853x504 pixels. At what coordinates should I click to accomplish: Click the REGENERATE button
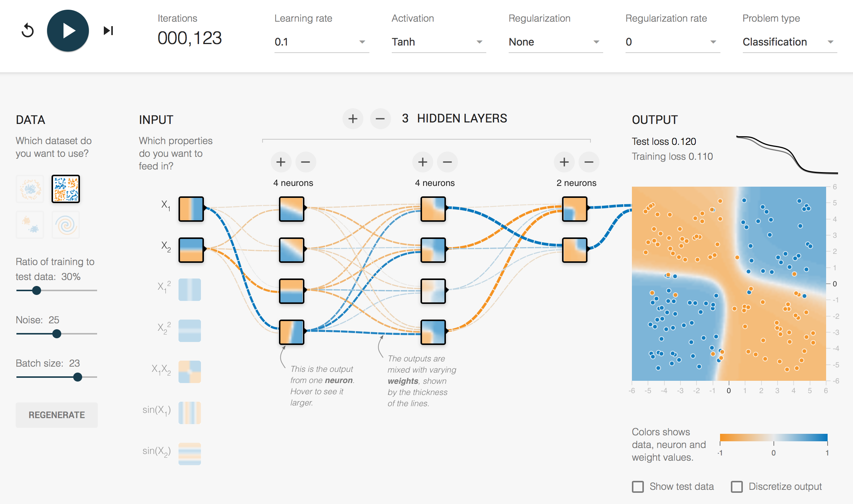click(x=57, y=415)
